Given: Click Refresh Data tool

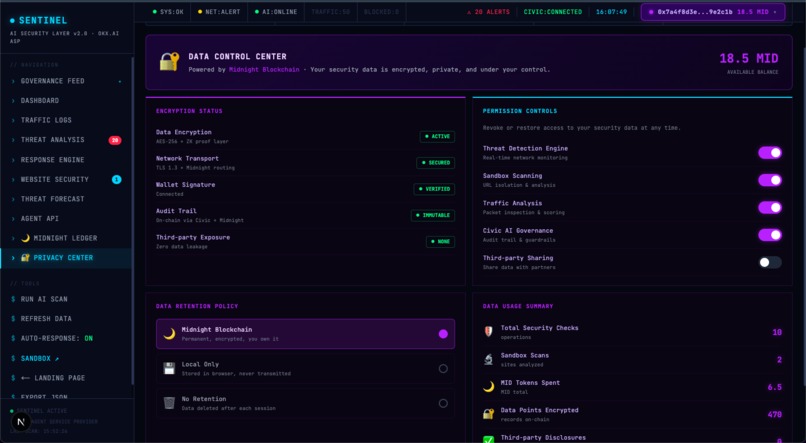Looking at the screenshot, I should 66,319.
